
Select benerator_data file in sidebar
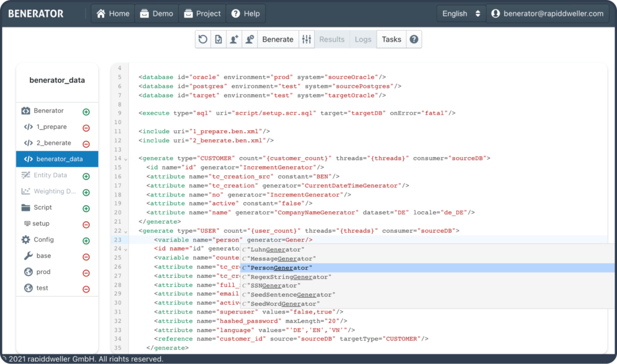coord(57,159)
